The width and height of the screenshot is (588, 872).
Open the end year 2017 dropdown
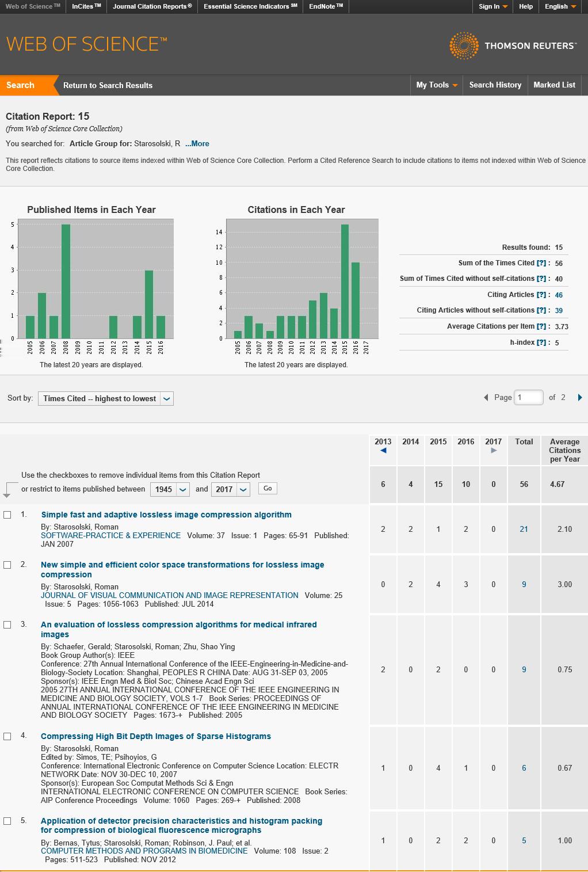pyautogui.click(x=230, y=489)
